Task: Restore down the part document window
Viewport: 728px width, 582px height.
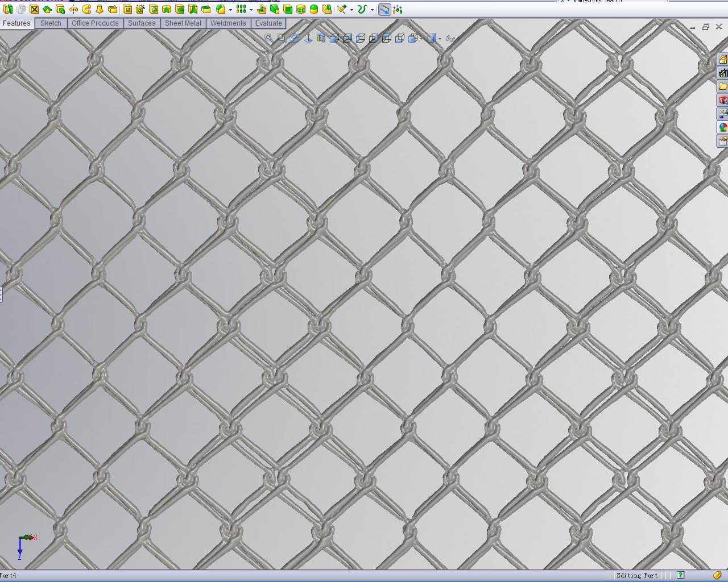Action: click(705, 27)
